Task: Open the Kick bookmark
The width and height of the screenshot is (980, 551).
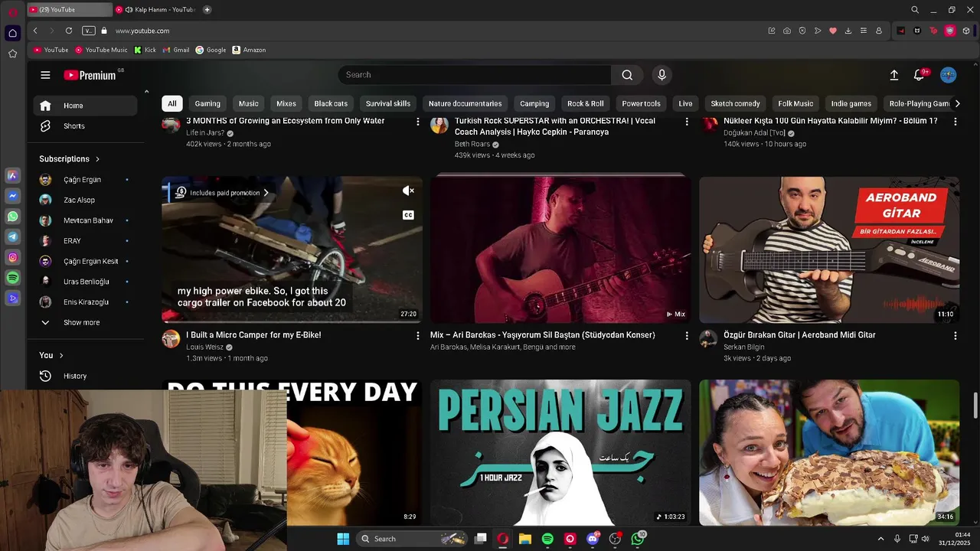Action: (145, 50)
